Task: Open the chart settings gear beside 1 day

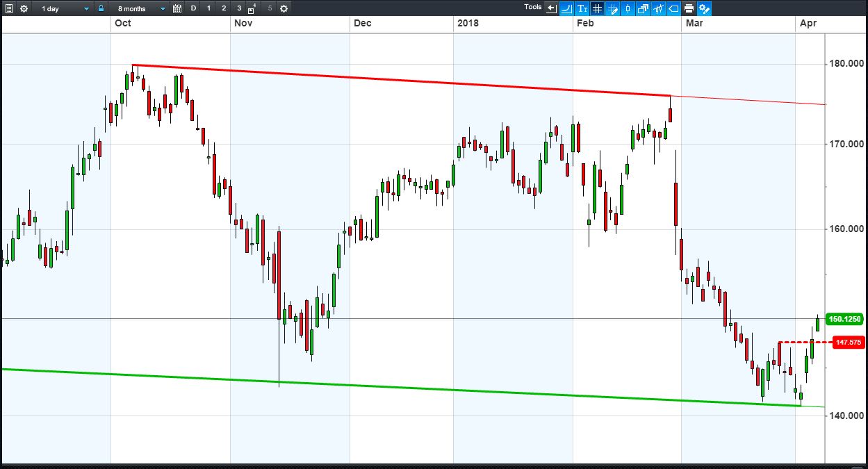Action: click(24, 8)
